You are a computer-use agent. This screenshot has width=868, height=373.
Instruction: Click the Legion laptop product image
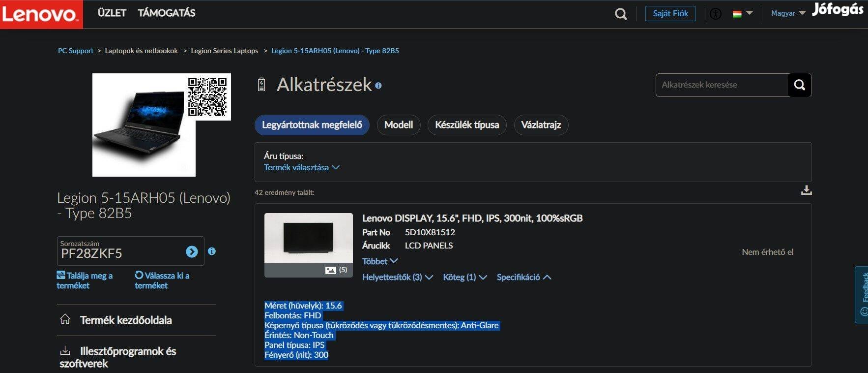pos(144,125)
